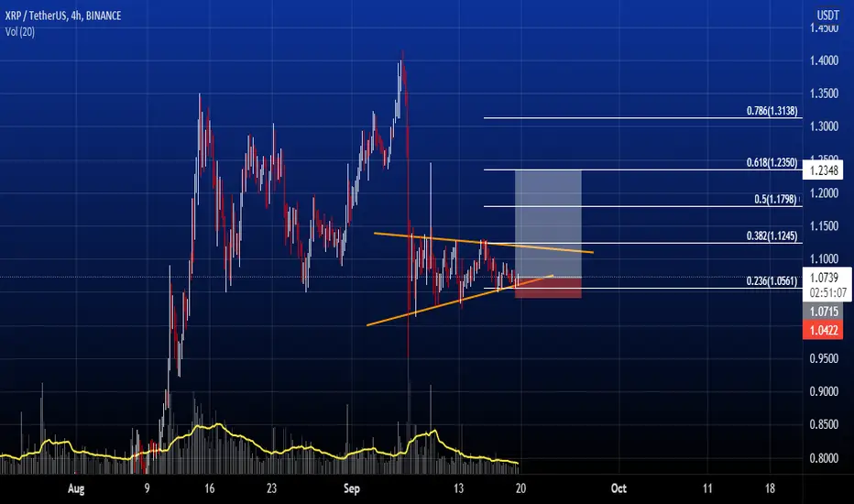Image resolution: width=854 pixels, height=504 pixels.
Task: Select the red stop-loss zone of long position
Action: [x=548, y=288]
